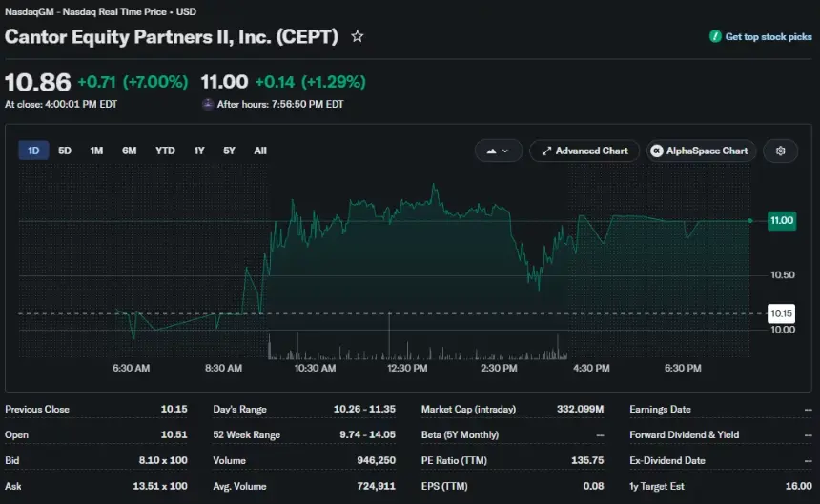Click the after hours price 11.00 in header
This screenshot has height=504, width=820.
pos(224,82)
